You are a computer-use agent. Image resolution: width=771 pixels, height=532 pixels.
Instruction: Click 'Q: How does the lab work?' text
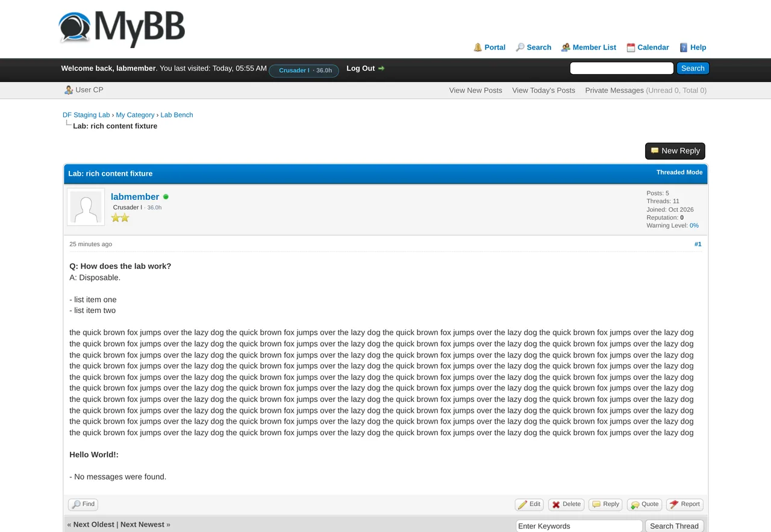120,267
